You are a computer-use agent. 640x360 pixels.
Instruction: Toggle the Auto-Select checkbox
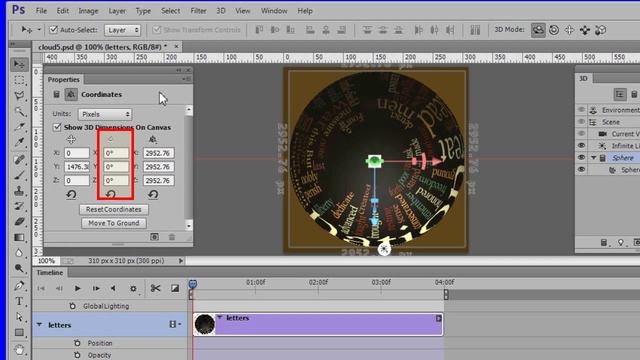click(53, 29)
